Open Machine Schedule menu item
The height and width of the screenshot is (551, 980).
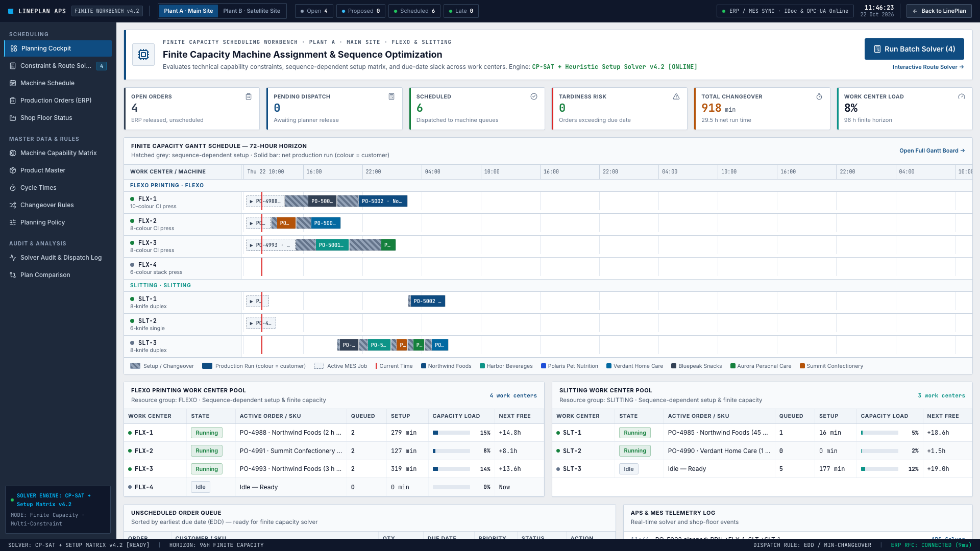pyautogui.click(x=58, y=83)
